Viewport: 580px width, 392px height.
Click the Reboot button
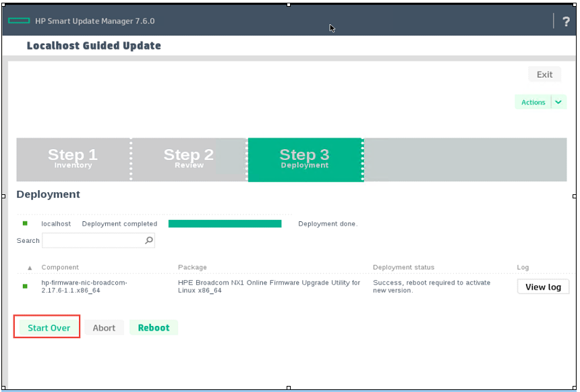point(154,328)
